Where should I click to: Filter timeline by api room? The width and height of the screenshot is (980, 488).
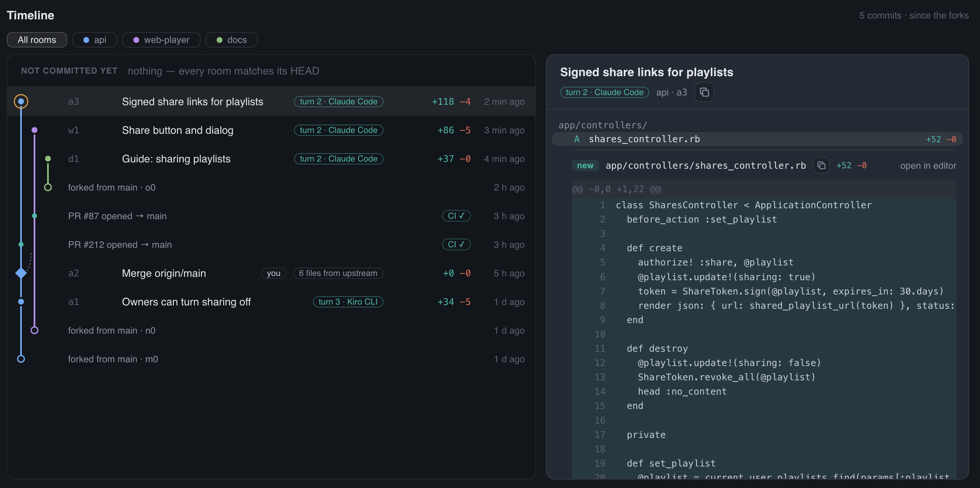95,40
